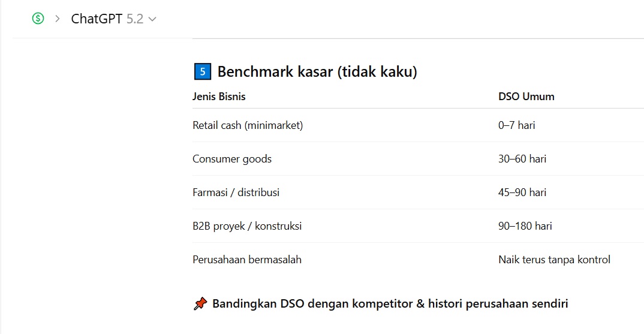Select the "Consumer goods" row label

tap(232, 159)
